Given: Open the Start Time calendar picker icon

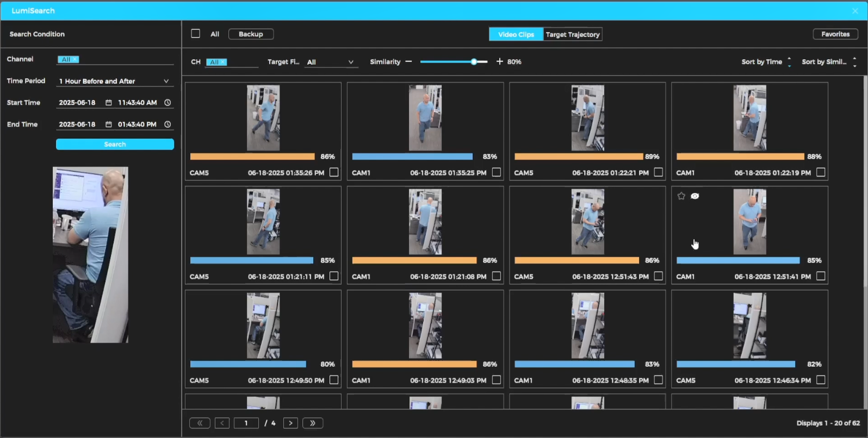Looking at the screenshot, I should point(108,103).
